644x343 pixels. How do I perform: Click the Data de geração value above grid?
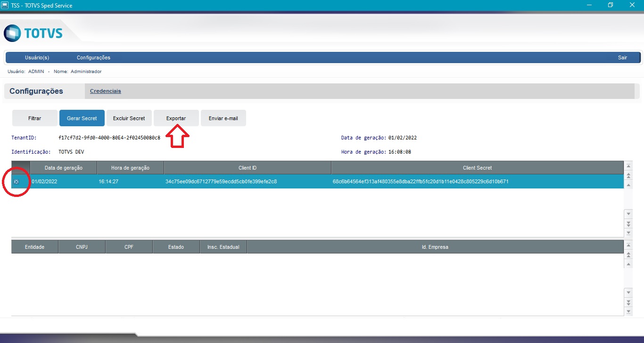403,138
